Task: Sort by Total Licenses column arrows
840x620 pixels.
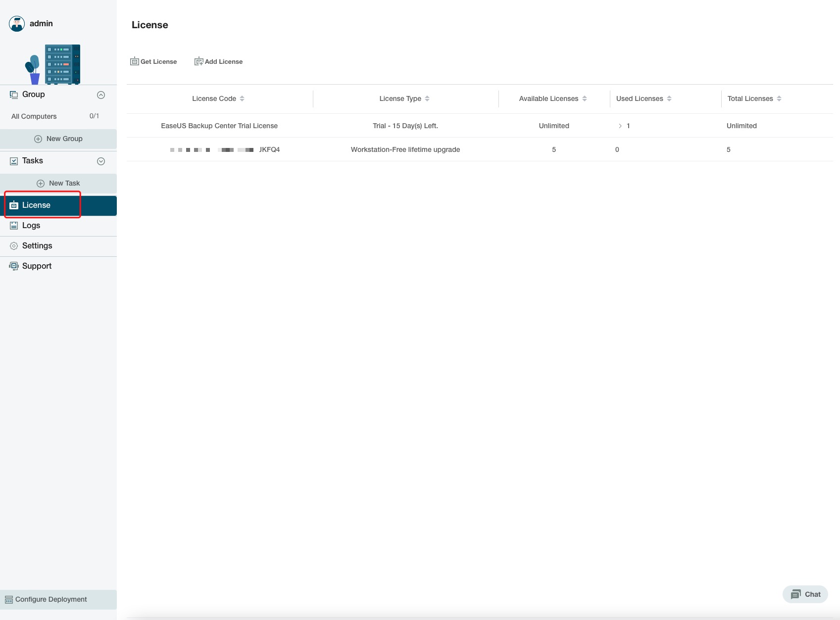Action: click(779, 98)
